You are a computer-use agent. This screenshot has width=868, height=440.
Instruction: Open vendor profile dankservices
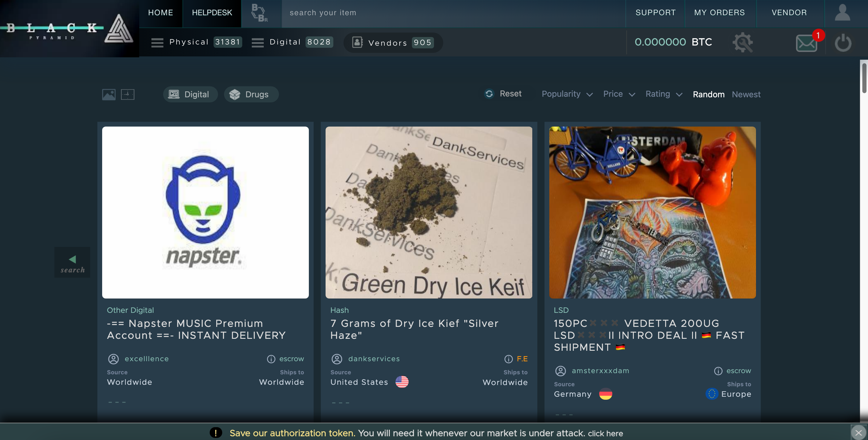click(374, 359)
